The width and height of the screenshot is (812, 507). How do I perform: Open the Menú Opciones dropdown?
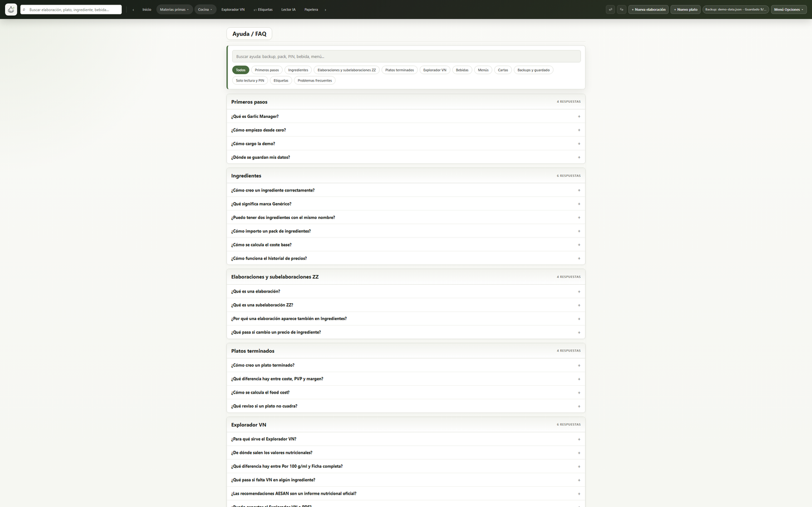click(x=788, y=10)
